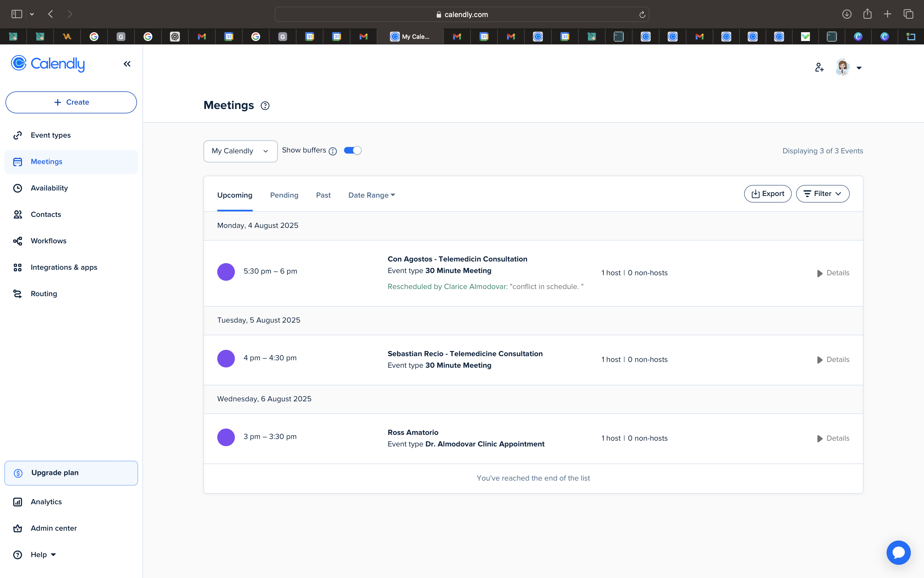The image size is (924, 578).
Task: Click the Safari share icon
Action: [x=868, y=14]
